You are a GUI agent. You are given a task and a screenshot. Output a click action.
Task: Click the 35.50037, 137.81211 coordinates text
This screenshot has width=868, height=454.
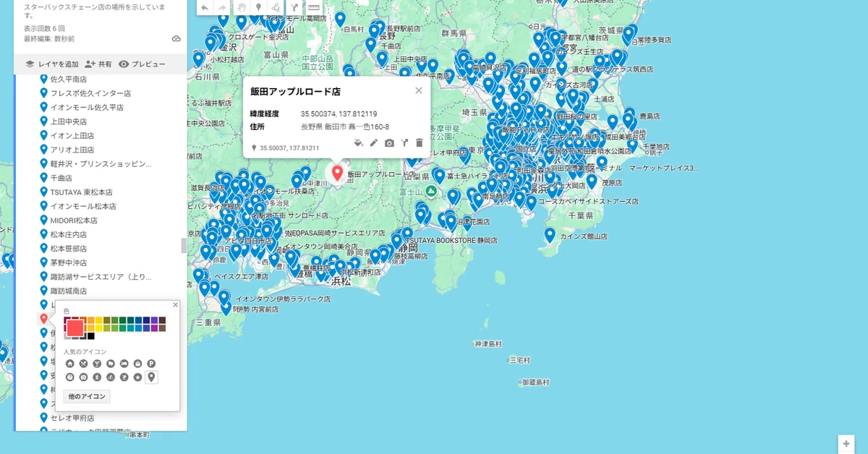(x=289, y=148)
